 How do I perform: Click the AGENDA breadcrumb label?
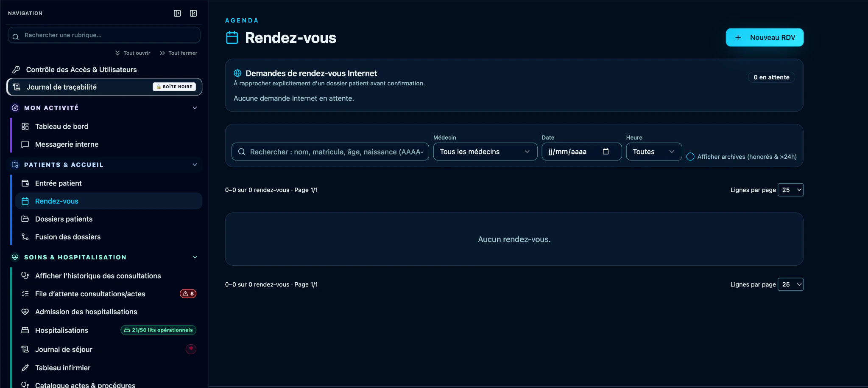pyautogui.click(x=242, y=20)
